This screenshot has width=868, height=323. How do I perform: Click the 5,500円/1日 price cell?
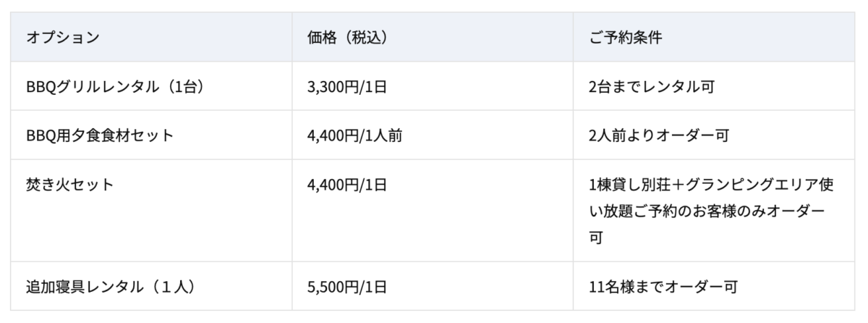tap(347, 287)
